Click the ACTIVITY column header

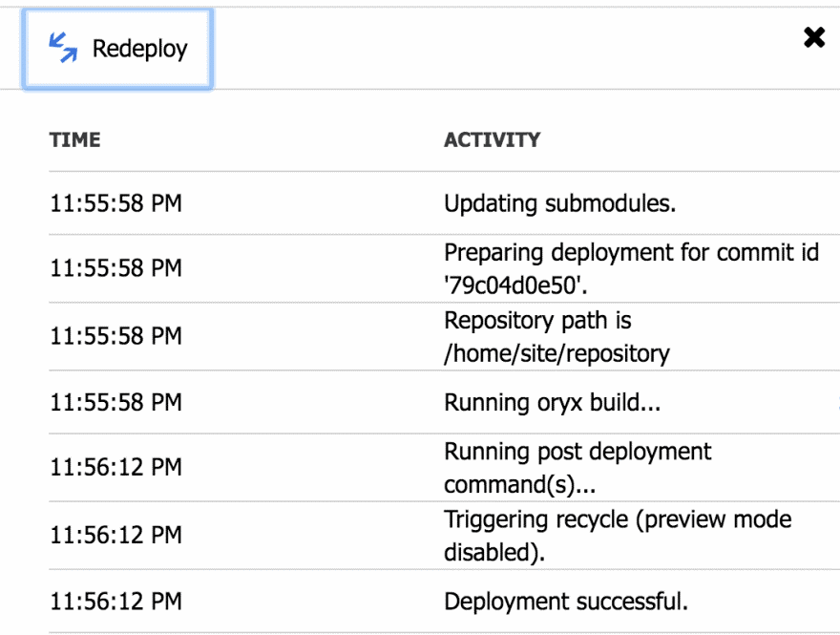click(492, 140)
